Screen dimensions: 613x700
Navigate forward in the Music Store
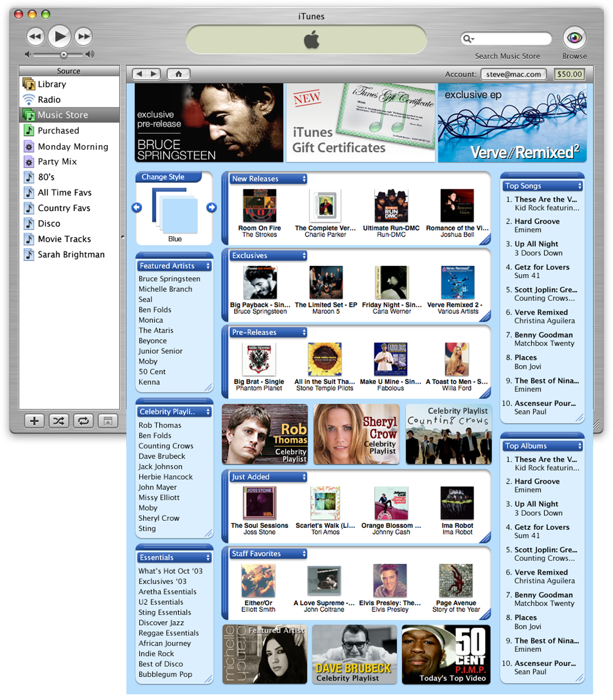tap(154, 74)
